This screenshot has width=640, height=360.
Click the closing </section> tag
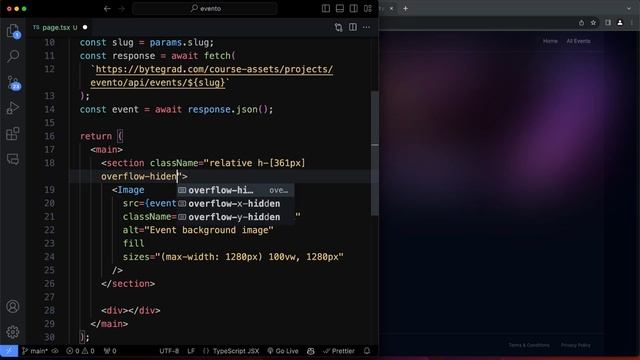[x=128, y=284]
